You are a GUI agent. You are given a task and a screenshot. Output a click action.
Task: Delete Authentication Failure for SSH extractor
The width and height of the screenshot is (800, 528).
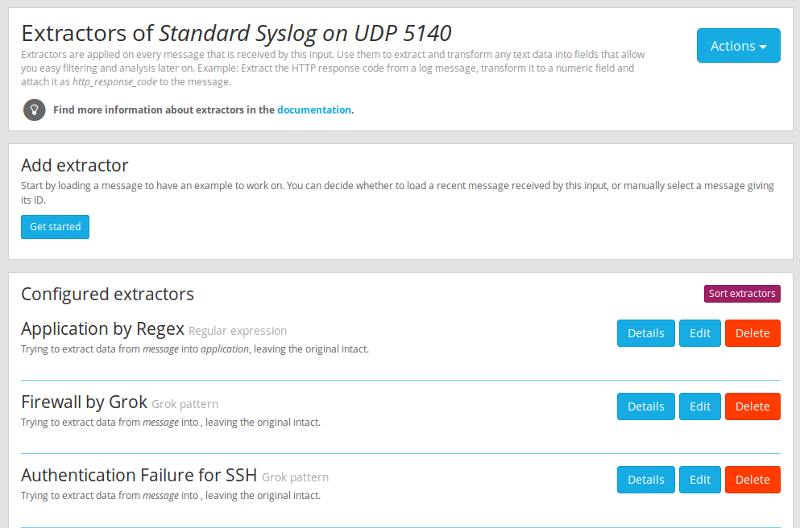(x=752, y=480)
